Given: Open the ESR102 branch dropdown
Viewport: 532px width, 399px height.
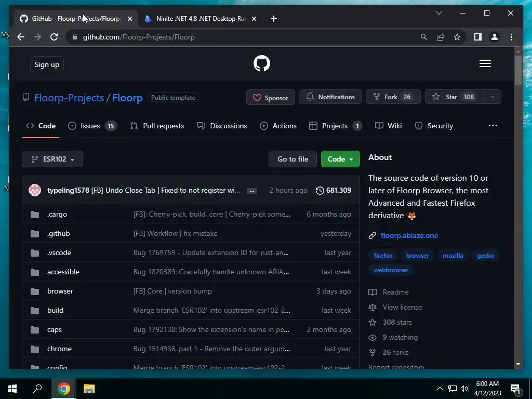Looking at the screenshot, I should (52, 159).
